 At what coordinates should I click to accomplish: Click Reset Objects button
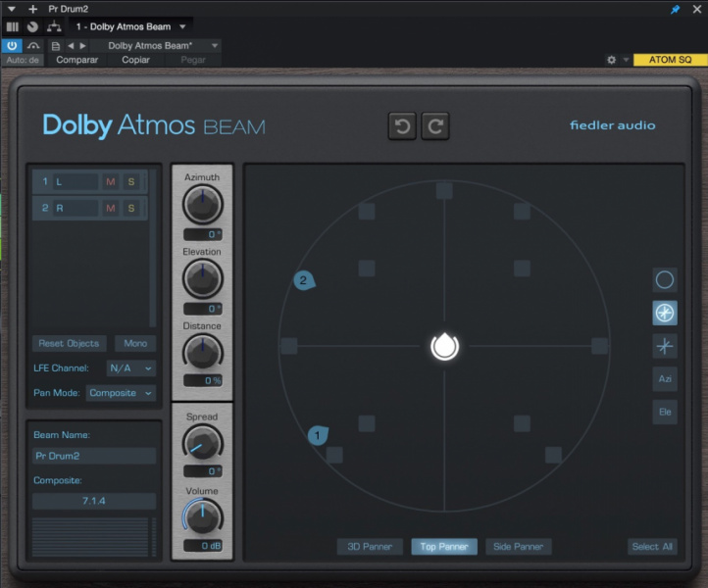point(69,343)
